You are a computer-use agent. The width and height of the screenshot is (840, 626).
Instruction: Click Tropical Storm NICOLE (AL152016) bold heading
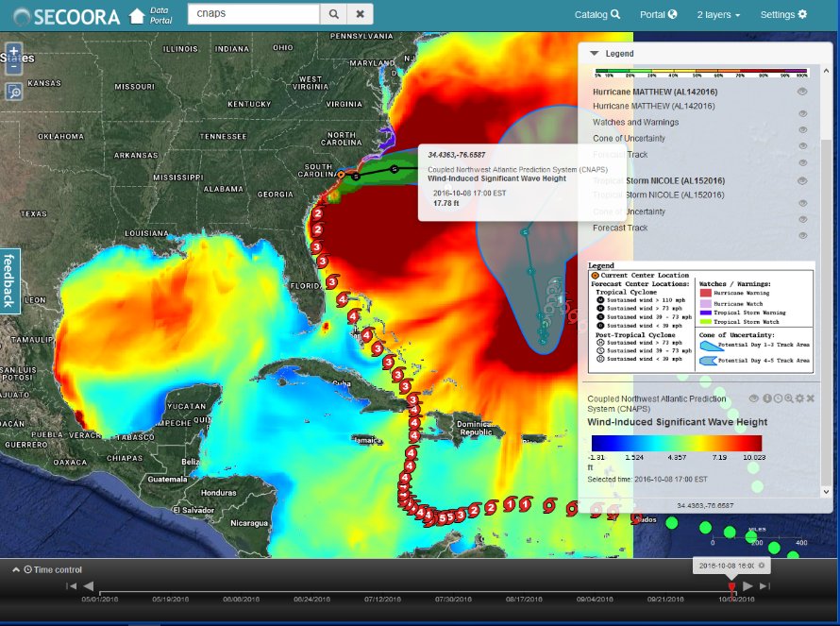point(659,180)
